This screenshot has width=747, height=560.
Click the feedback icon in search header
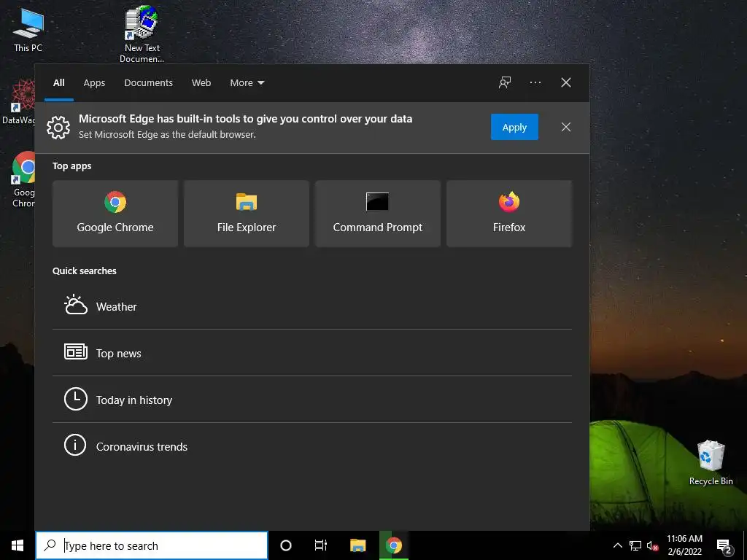(x=505, y=82)
